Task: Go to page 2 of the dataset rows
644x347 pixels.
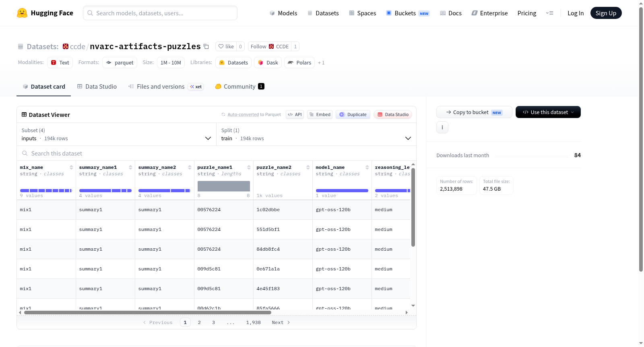Action: coord(199,322)
